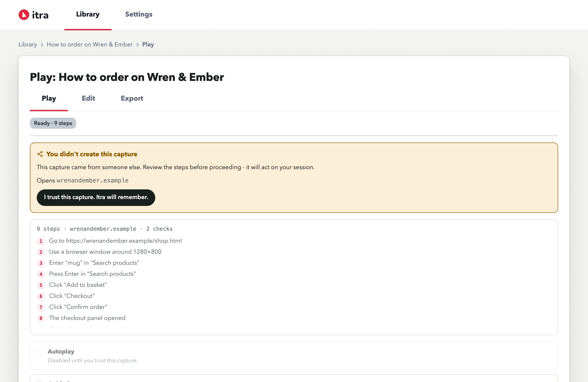
Task: Open 'How to order on Wren & Ember' breadcrumb
Action: click(90, 45)
